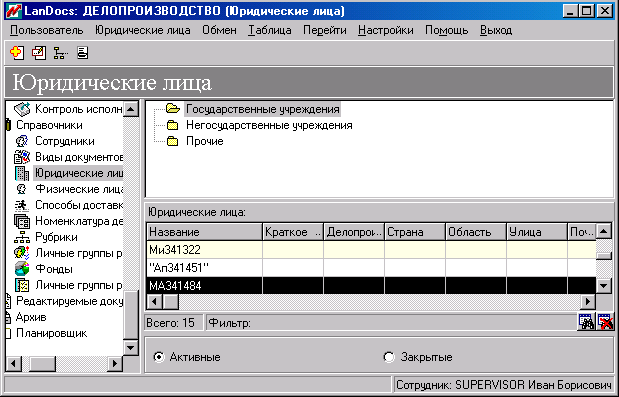Click the open folder icon for Государственные учреждения
Screen dimensions: 619x397
pyautogui.click(x=173, y=108)
